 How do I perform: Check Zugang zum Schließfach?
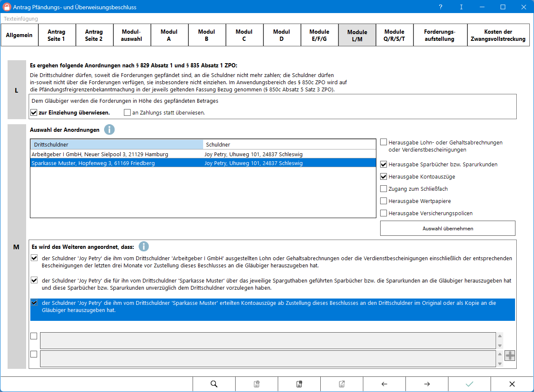pyautogui.click(x=384, y=189)
